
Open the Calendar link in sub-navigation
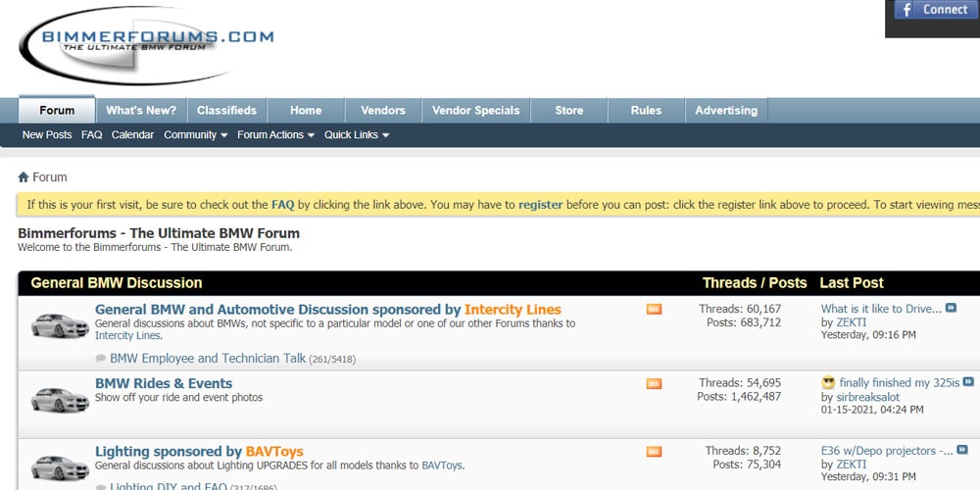(132, 135)
